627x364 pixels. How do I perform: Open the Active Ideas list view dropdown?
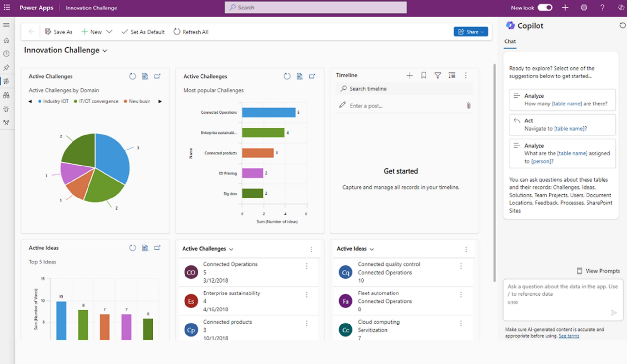372,249
